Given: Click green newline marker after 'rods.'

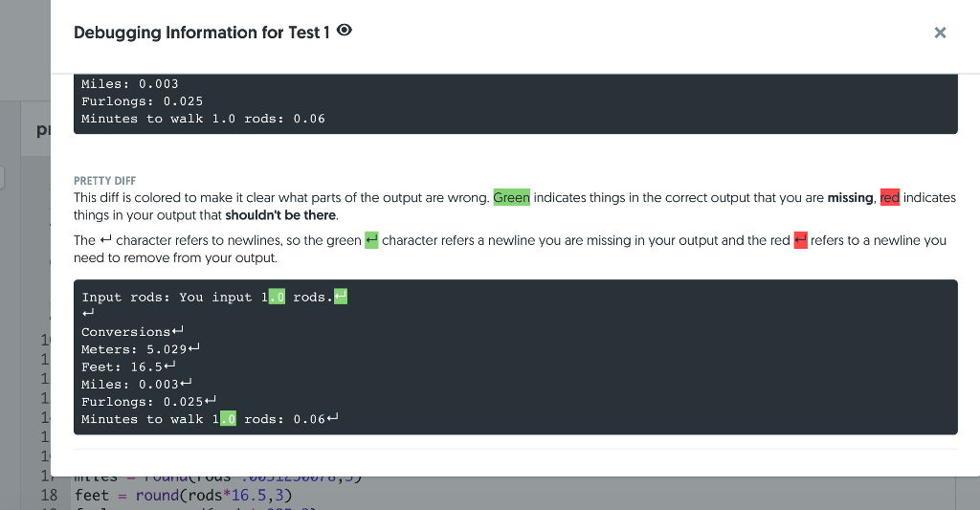Looking at the screenshot, I should [x=340, y=297].
